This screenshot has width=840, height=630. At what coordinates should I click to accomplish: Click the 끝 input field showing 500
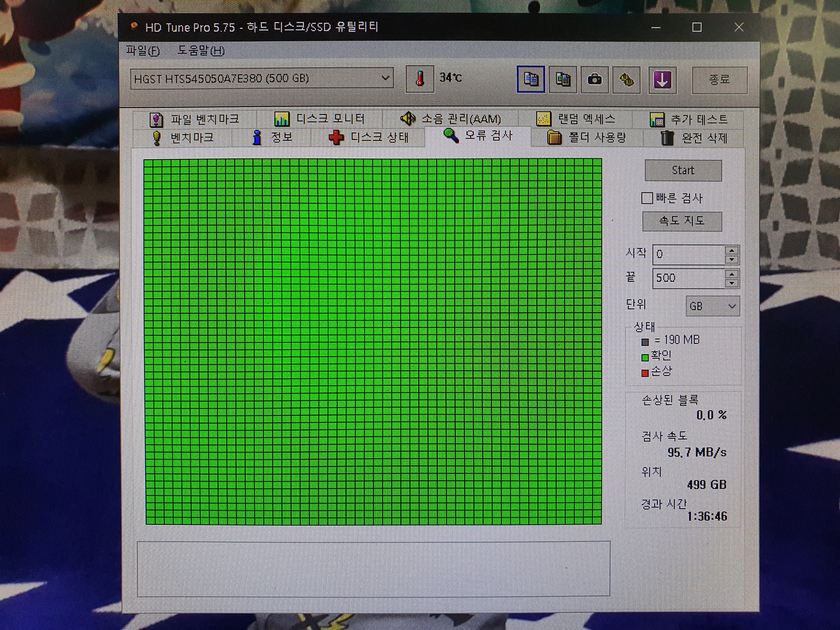tap(689, 278)
